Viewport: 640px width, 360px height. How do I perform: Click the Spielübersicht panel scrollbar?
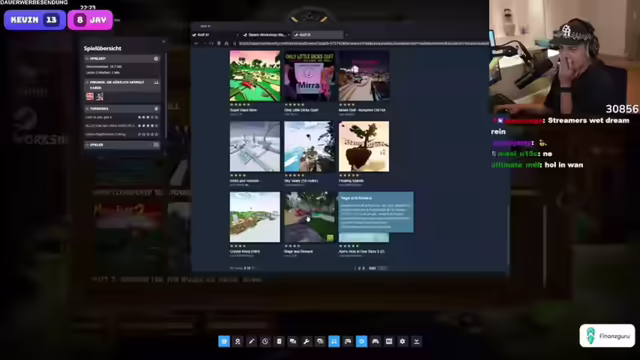click(166, 96)
